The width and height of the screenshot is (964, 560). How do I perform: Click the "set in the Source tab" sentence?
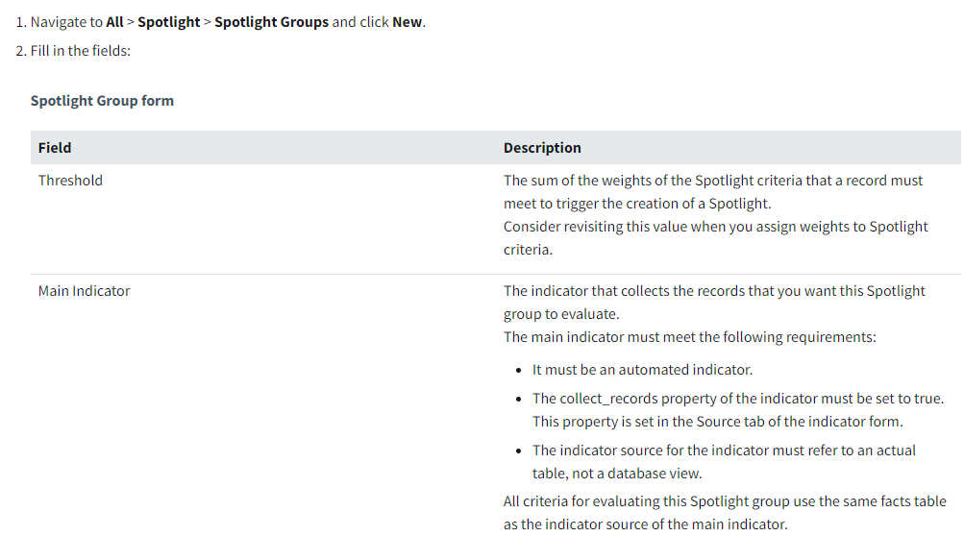tap(715, 422)
